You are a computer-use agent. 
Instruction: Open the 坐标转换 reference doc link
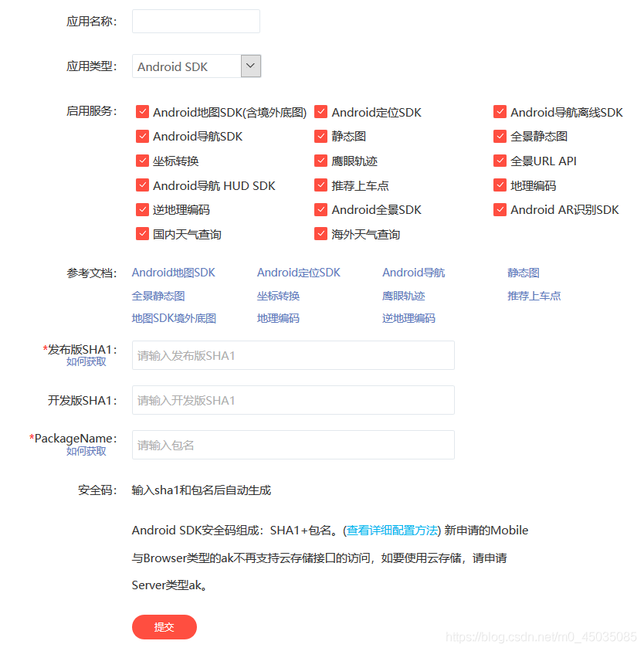click(278, 296)
